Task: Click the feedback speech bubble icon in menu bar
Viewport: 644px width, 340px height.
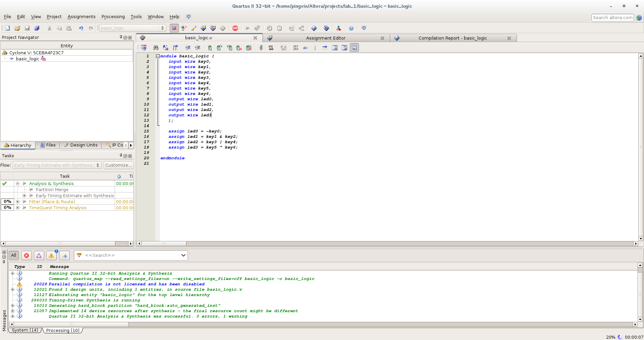Action: pos(188,16)
